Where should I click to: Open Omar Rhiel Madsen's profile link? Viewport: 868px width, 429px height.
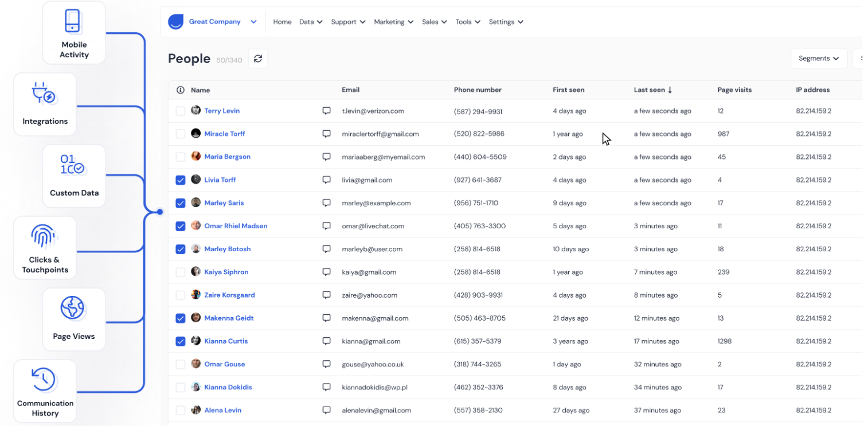[236, 226]
